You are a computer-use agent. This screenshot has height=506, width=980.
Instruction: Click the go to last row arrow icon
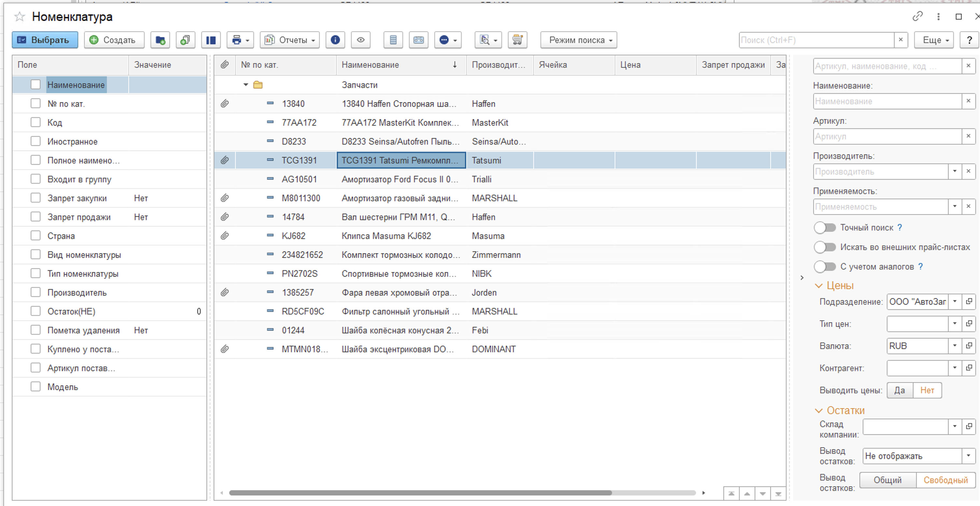point(778,494)
